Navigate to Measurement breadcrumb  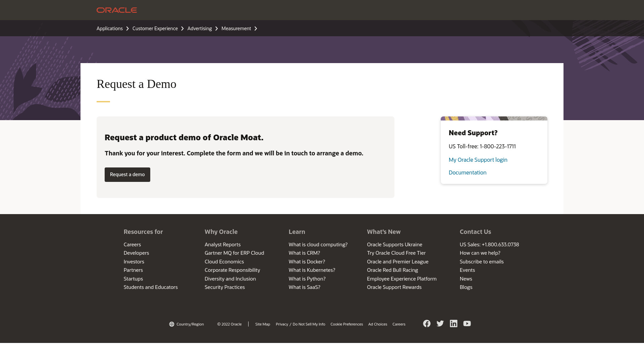click(236, 29)
